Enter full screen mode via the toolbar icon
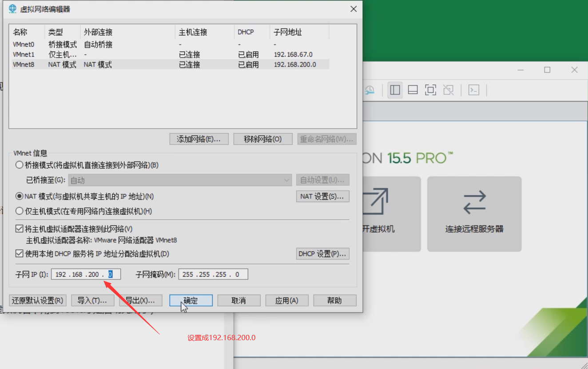This screenshot has height=369, width=588. coord(430,90)
